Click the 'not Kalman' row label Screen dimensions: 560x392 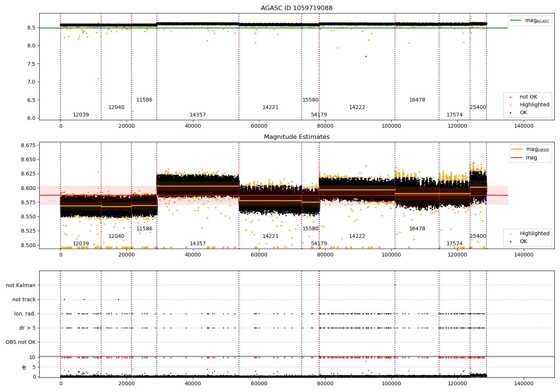[21, 286]
